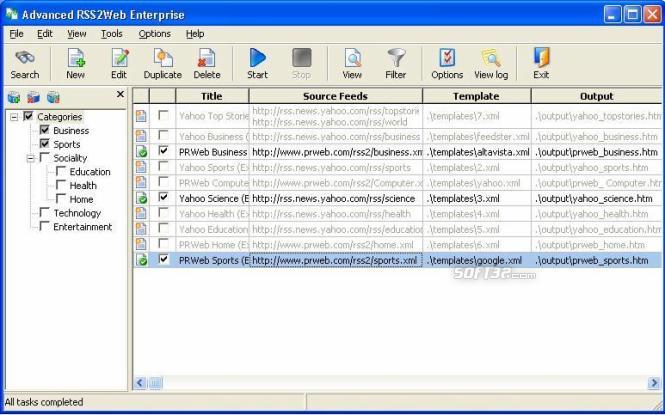Open the Edit menu
665x415 pixels.
point(45,34)
